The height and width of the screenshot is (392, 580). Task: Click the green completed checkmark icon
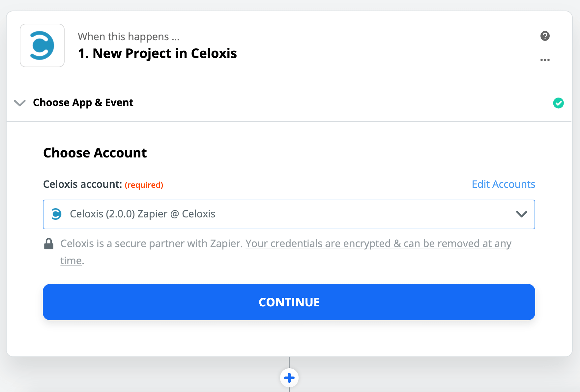pyautogui.click(x=558, y=103)
